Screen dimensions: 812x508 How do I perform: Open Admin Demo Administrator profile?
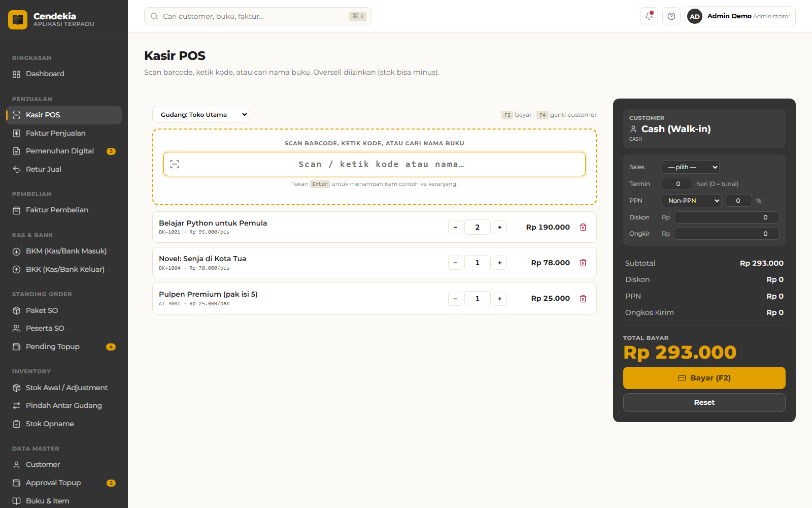tap(740, 16)
